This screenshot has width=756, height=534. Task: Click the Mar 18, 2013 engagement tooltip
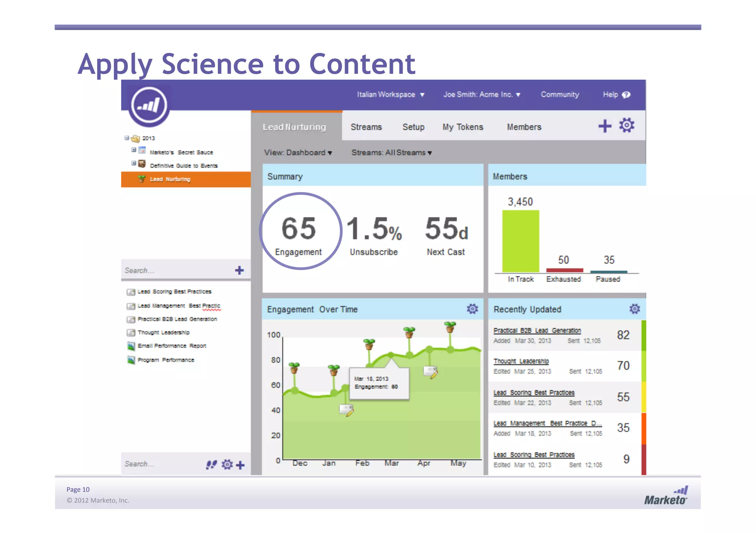[x=379, y=383]
